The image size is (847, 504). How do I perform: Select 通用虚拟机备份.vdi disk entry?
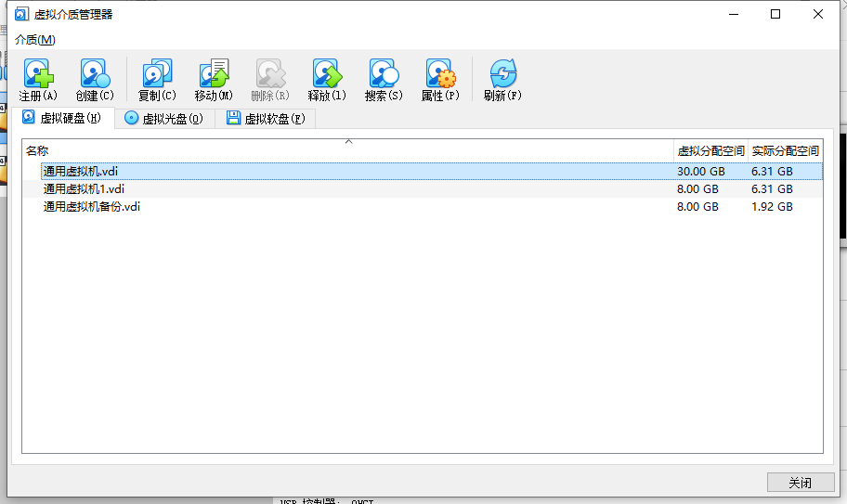[x=92, y=207]
